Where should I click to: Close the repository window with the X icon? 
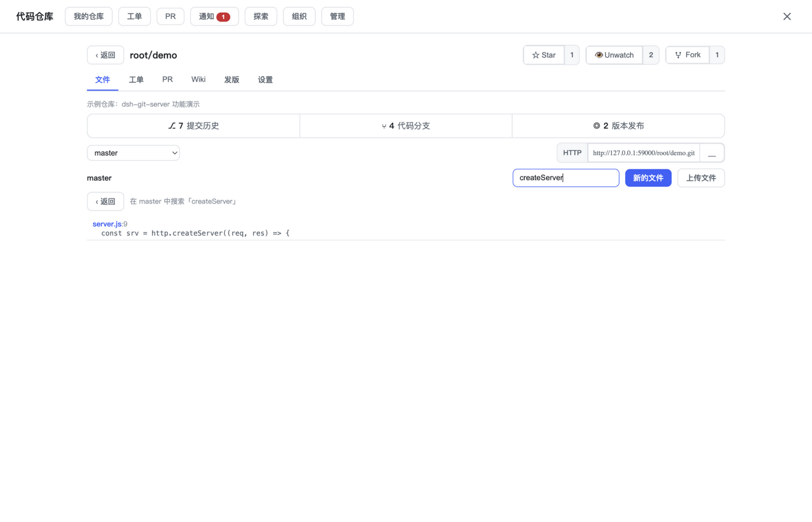[786, 16]
